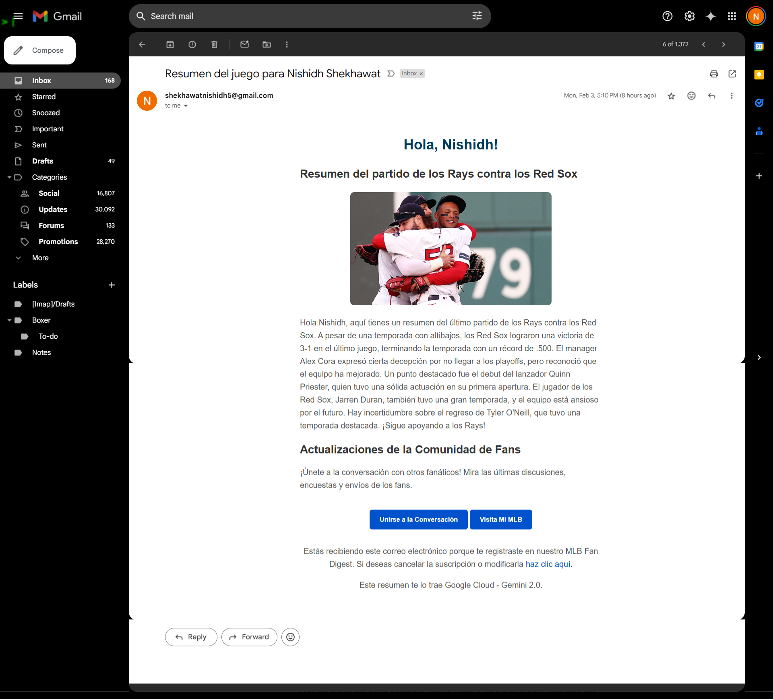773x700 pixels.
Task: Print the email with printer icon
Action: click(713, 74)
